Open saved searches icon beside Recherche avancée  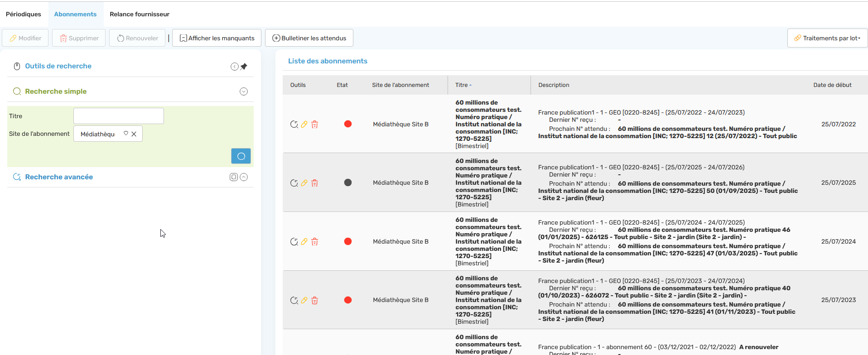[x=234, y=177]
